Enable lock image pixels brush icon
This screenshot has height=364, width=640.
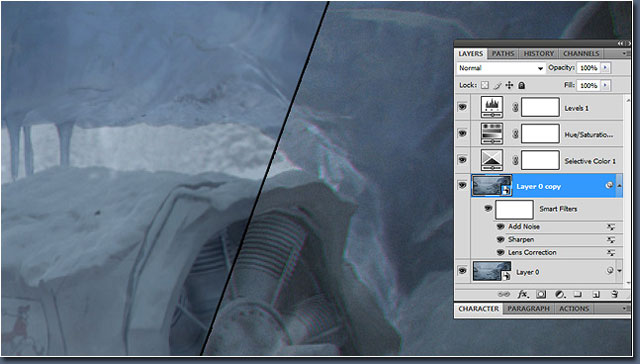[x=497, y=85]
